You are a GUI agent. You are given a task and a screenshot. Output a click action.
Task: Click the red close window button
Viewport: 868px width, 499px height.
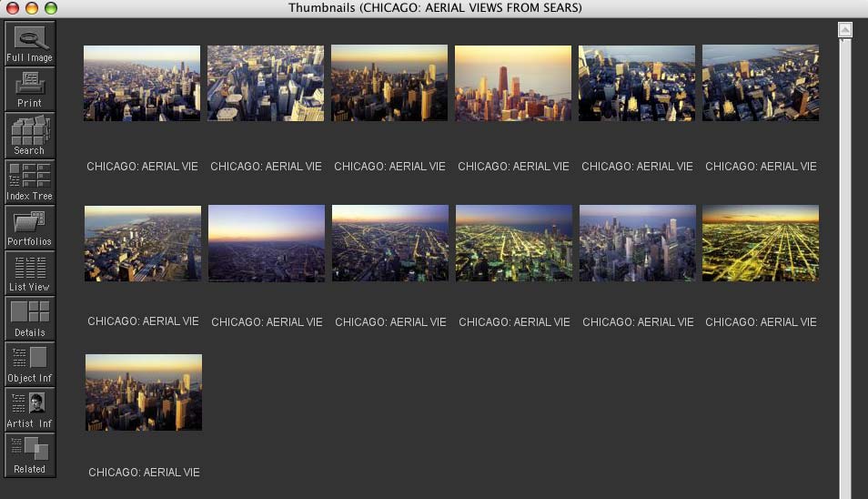(12, 8)
